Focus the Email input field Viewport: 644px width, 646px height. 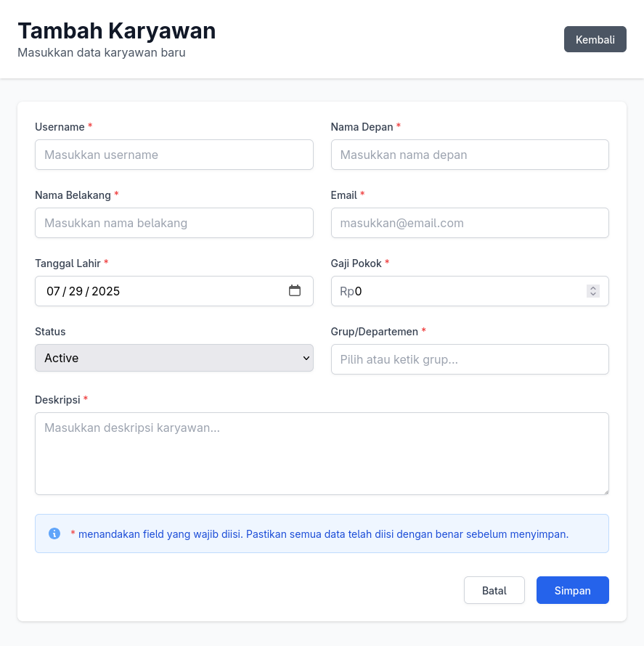[470, 223]
